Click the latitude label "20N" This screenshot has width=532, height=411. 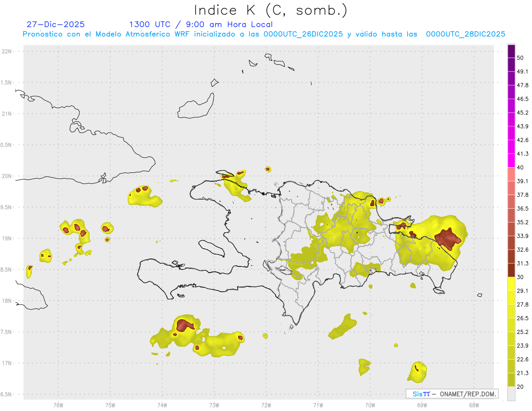(7, 176)
